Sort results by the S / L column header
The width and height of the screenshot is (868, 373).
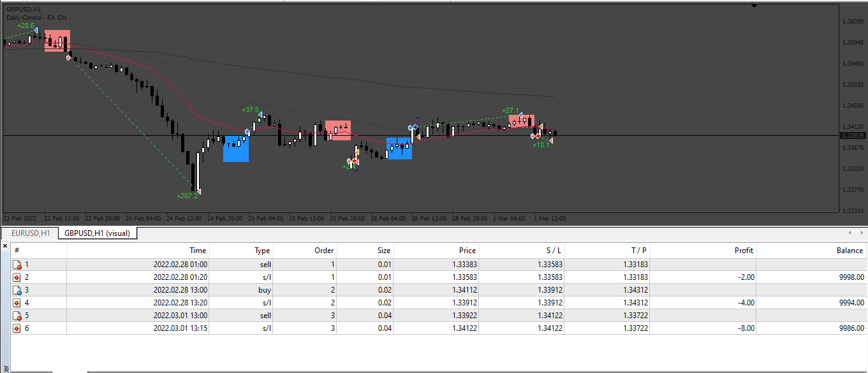click(522, 251)
